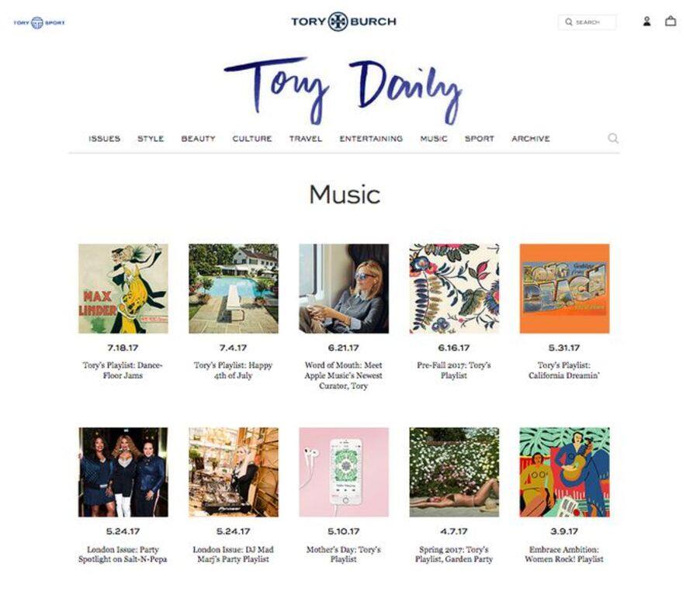Go to the Style section
Image resolution: width=700 pixels, height=605 pixels.
tap(151, 139)
